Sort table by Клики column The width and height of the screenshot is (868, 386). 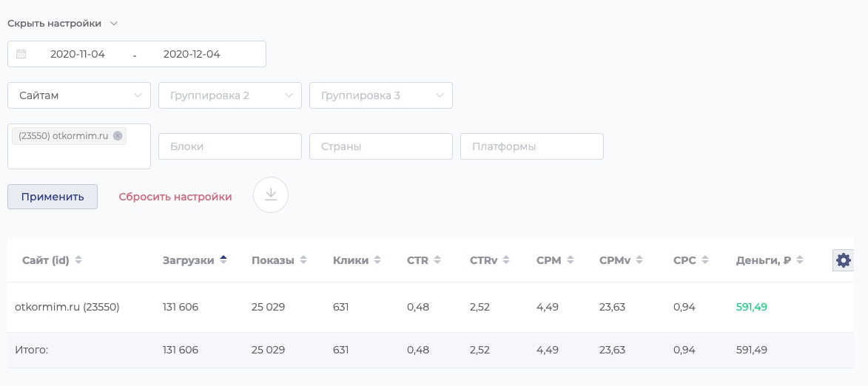357,260
